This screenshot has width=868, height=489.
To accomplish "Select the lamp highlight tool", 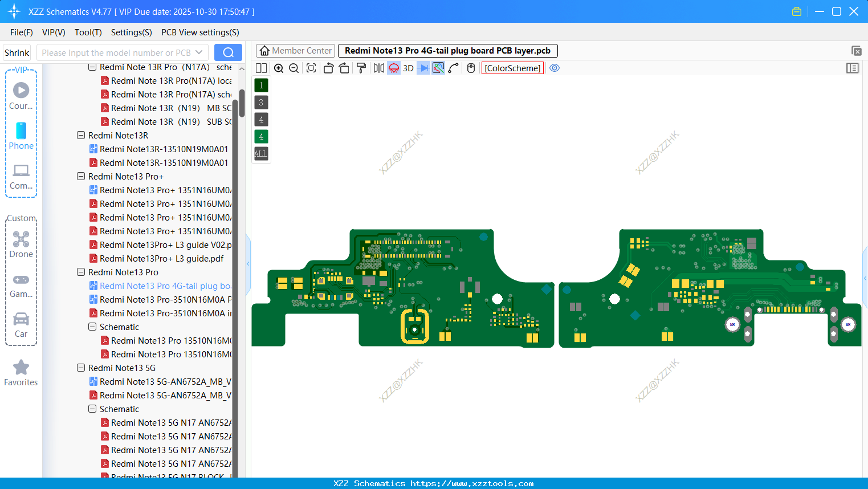I will 393,68.
